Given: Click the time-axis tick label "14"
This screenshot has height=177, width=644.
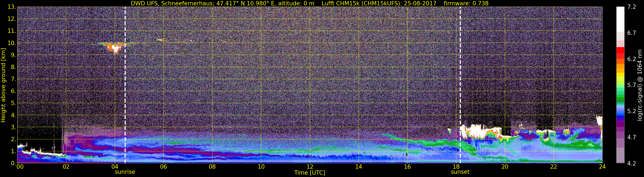Looking at the screenshot, I should (x=358, y=167).
